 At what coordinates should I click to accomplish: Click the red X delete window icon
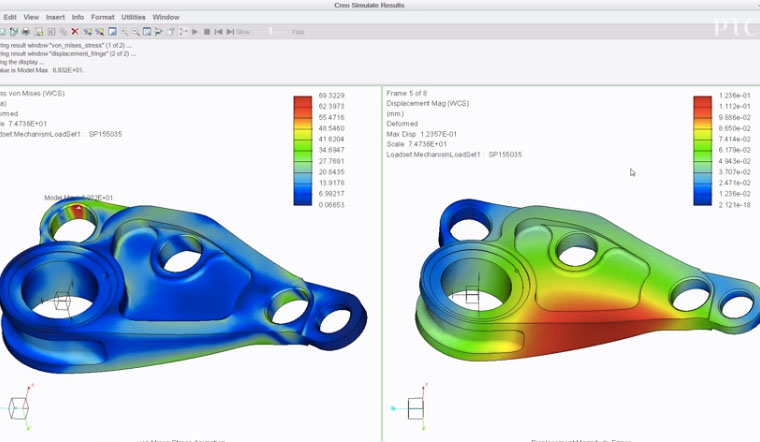[x=75, y=32]
